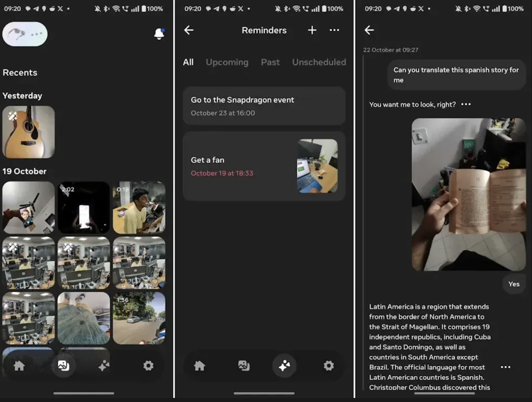Tap the "19 October" date heading
The height and width of the screenshot is (402, 532).
coord(24,171)
